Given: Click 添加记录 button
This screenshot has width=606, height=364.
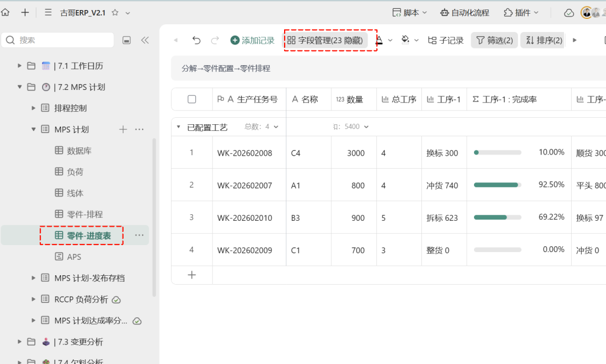Looking at the screenshot, I should [252, 40].
